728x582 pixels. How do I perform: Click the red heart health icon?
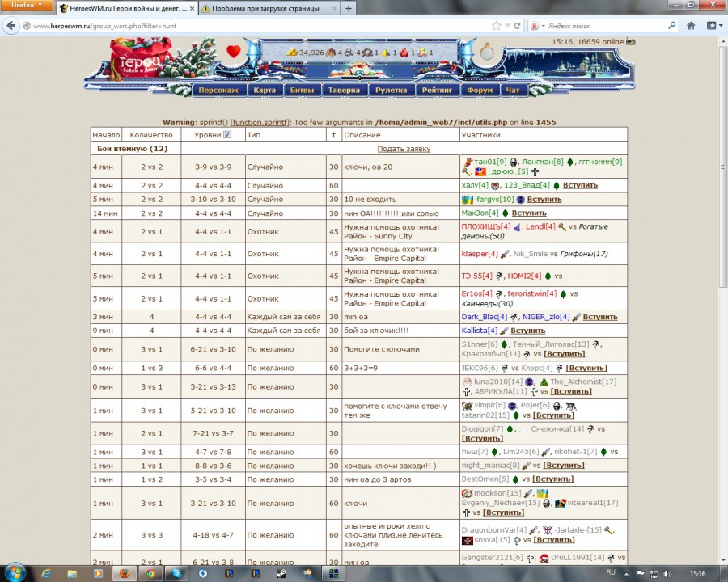(234, 51)
